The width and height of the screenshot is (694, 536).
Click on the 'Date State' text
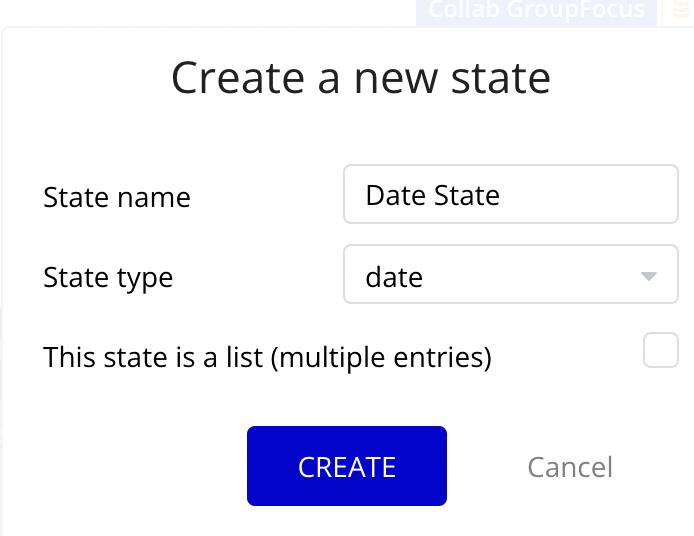432,195
